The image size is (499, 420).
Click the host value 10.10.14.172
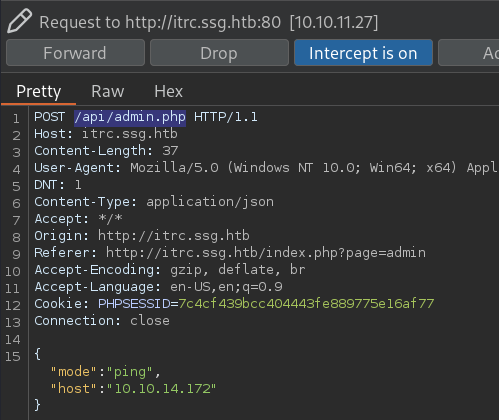pyautogui.click(x=163, y=389)
